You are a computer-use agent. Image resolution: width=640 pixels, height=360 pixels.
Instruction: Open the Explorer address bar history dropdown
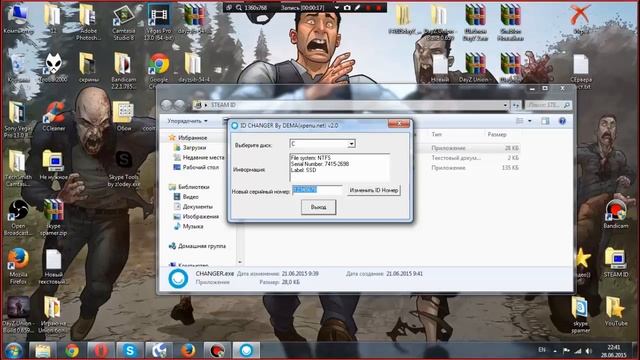click(x=505, y=105)
